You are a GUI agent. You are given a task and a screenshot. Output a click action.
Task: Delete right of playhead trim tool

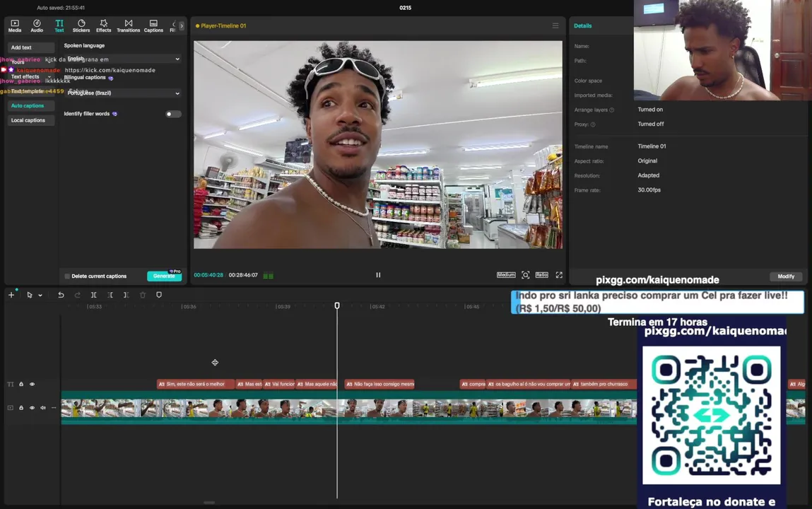(126, 295)
